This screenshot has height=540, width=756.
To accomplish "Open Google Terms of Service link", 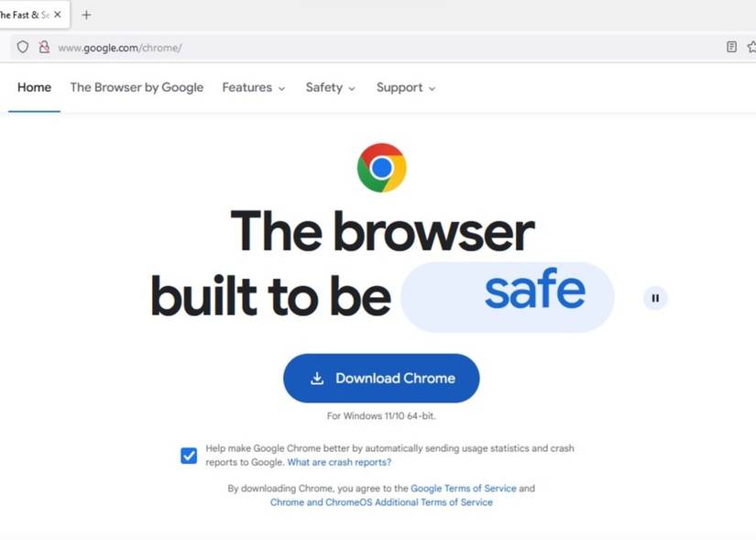I will (464, 489).
